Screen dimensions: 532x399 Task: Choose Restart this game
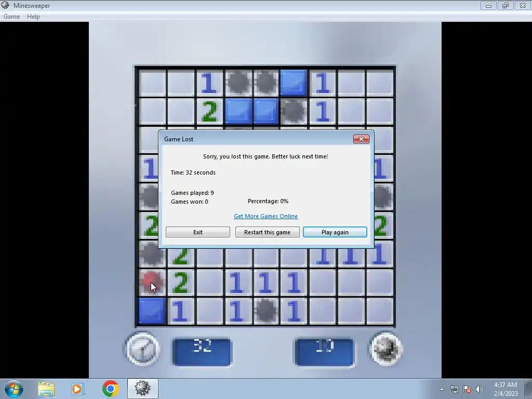point(268,232)
